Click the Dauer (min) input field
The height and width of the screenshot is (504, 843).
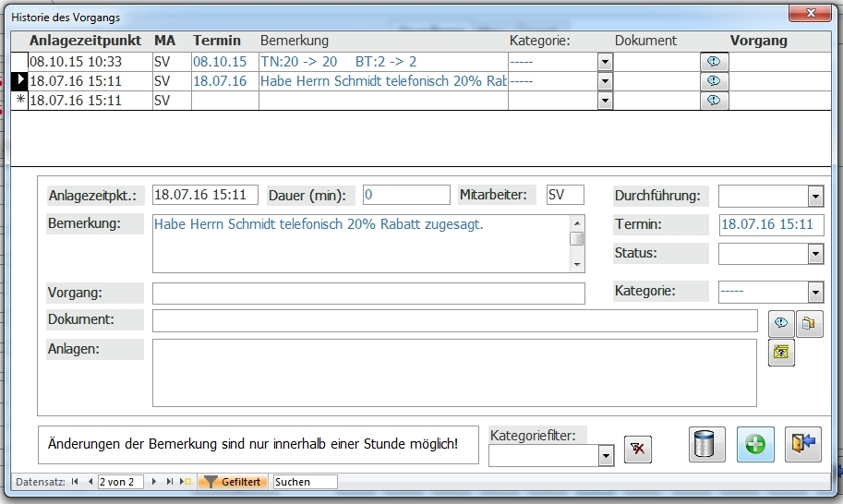point(406,195)
